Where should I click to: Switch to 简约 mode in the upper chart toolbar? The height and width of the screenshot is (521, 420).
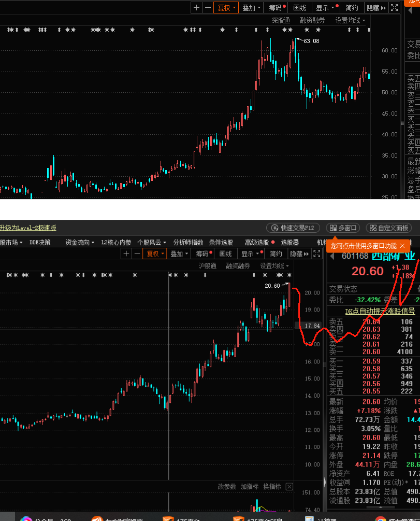pyautogui.click(x=352, y=8)
